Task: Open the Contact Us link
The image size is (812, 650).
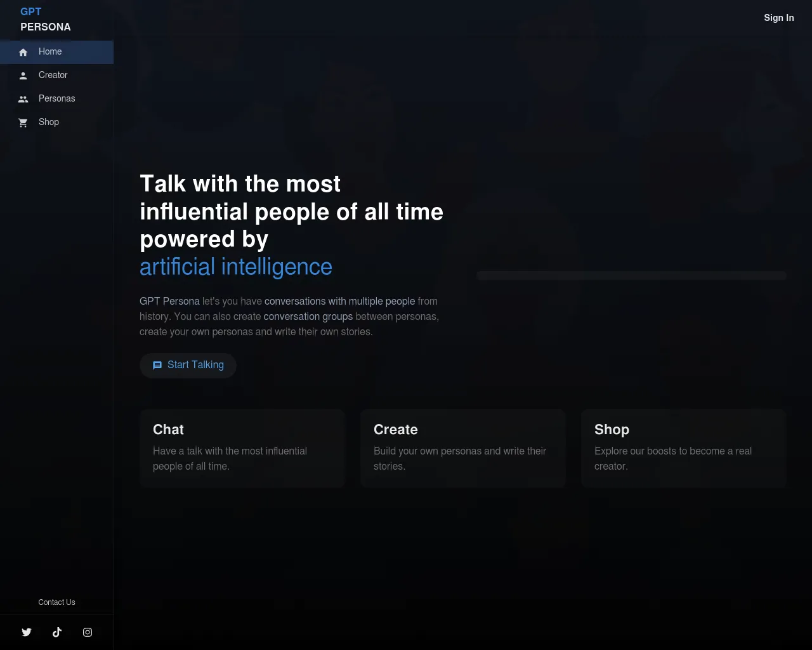Action: pyautogui.click(x=56, y=602)
